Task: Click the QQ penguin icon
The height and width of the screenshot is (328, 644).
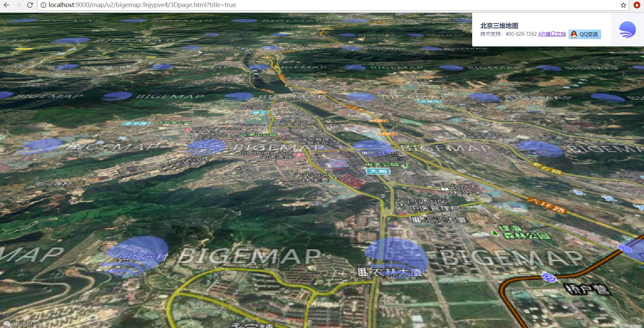Action: [x=574, y=34]
